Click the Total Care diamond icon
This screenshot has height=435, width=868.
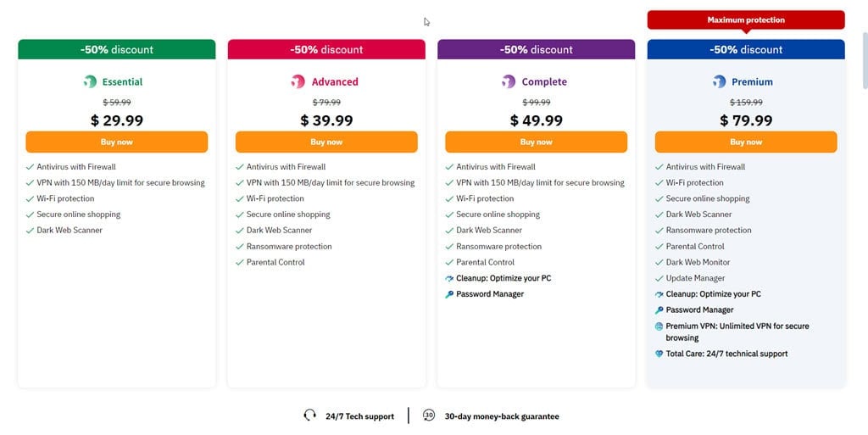pos(659,354)
